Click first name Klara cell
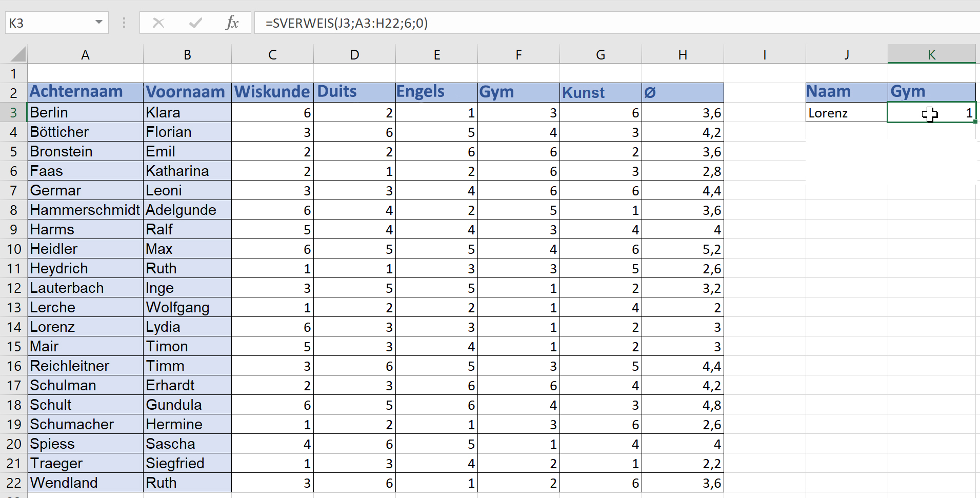This screenshot has height=498, width=980. coord(187,112)
